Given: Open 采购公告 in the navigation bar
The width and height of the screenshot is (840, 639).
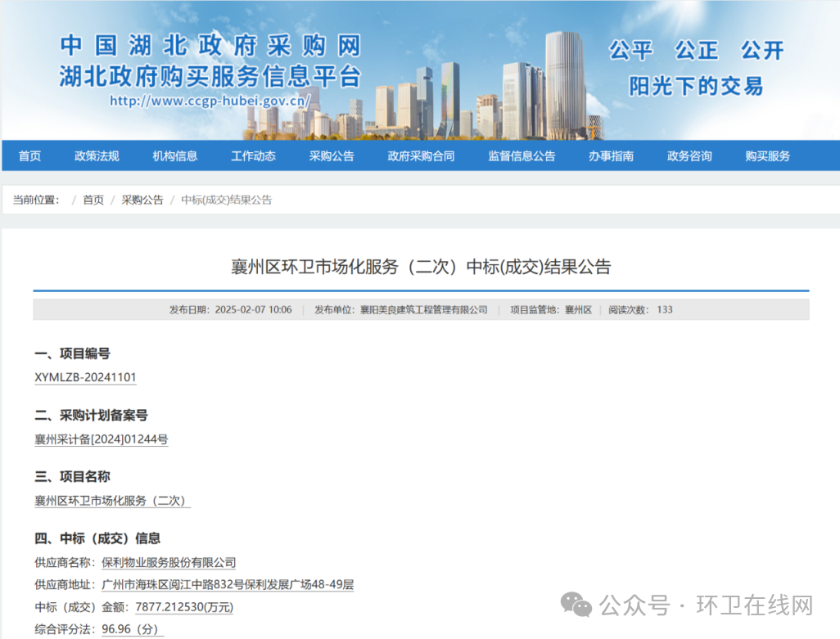Looking at the screenshot, I should (x=331, y=155).
